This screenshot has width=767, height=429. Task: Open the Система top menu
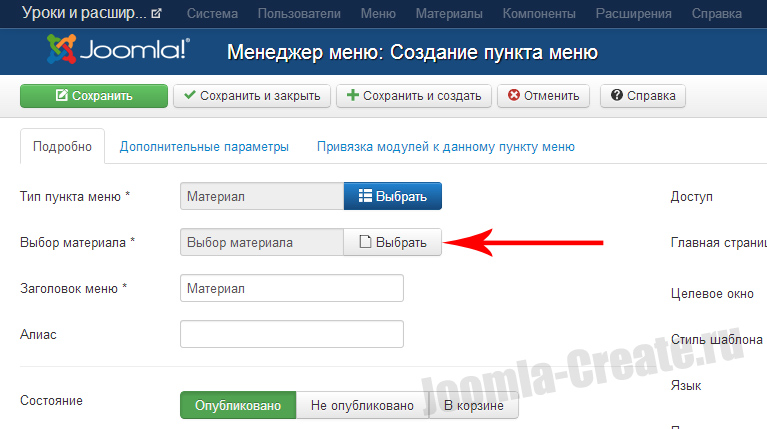click(x=213, y=14)
